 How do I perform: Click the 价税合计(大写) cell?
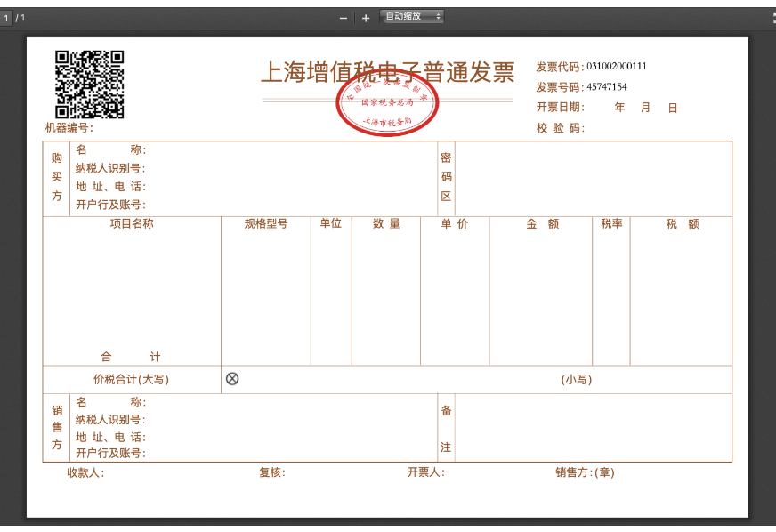coord(131,380)
